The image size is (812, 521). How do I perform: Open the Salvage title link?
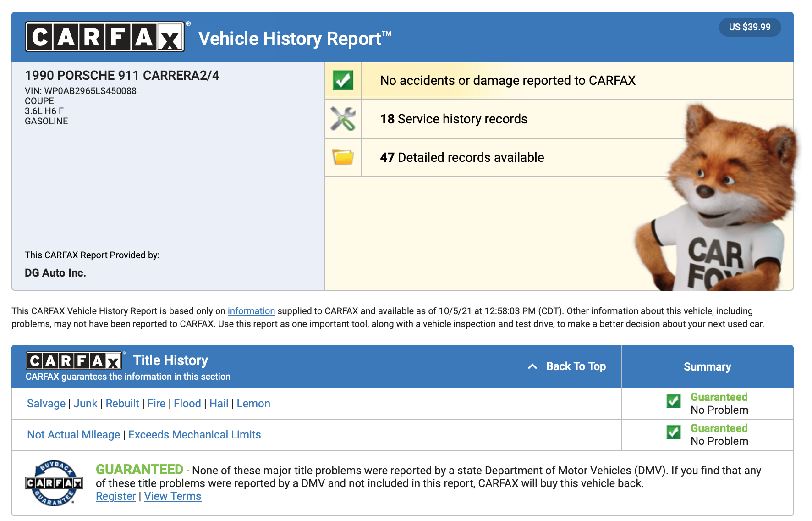pyautogui.click(x=46, y=404)
